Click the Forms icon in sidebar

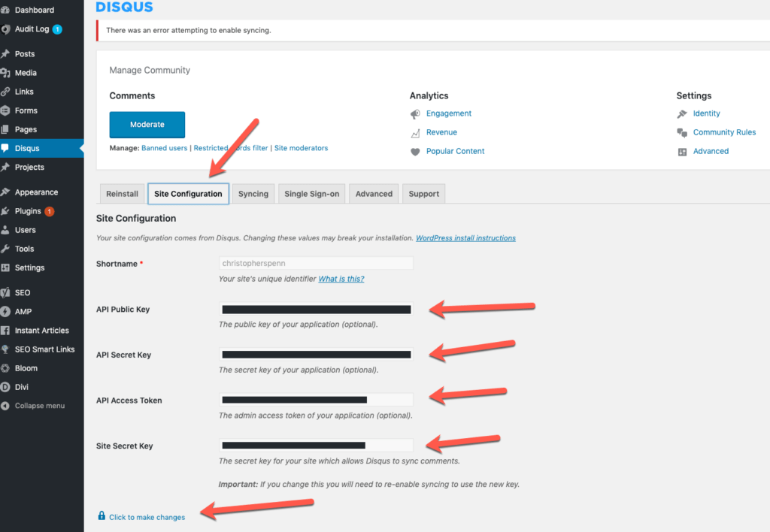5,110
